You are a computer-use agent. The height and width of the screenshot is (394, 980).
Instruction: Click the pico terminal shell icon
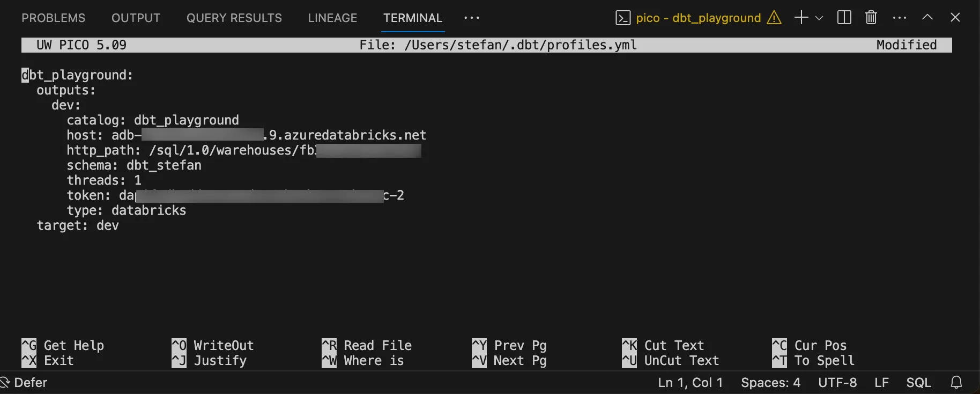(622, 18)
